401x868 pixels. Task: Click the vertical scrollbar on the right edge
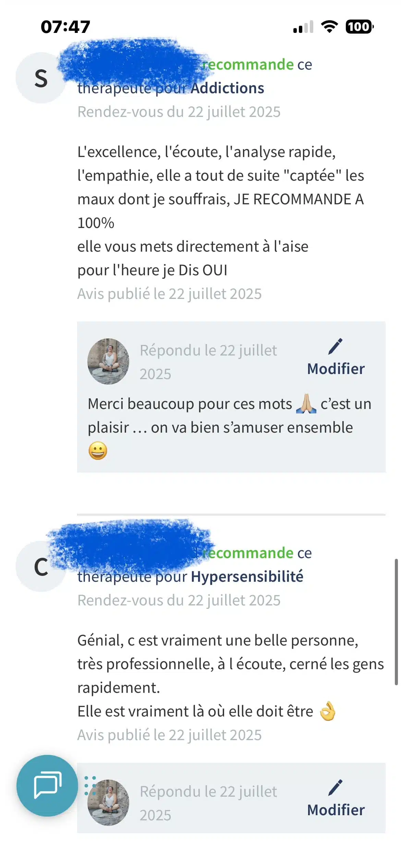point(396,621)
